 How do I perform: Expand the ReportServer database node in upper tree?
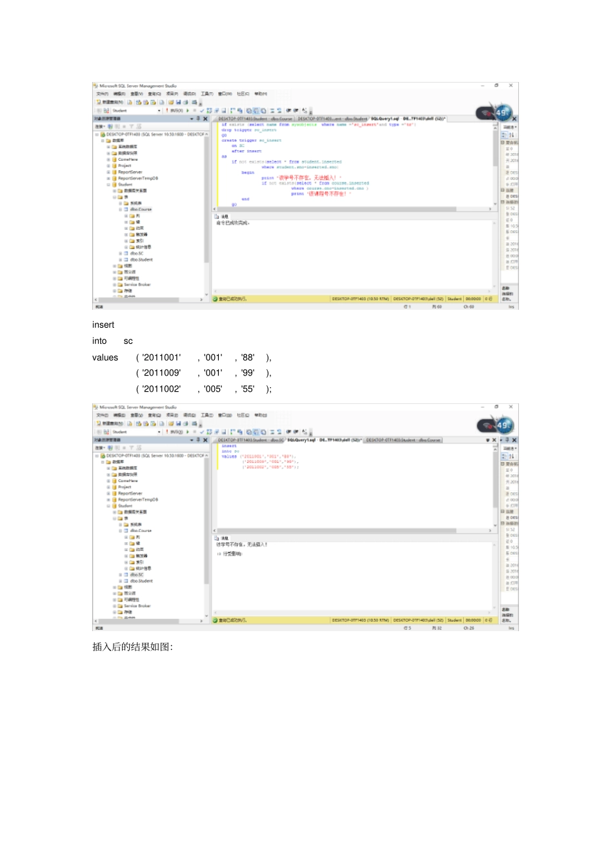[108, 172]
